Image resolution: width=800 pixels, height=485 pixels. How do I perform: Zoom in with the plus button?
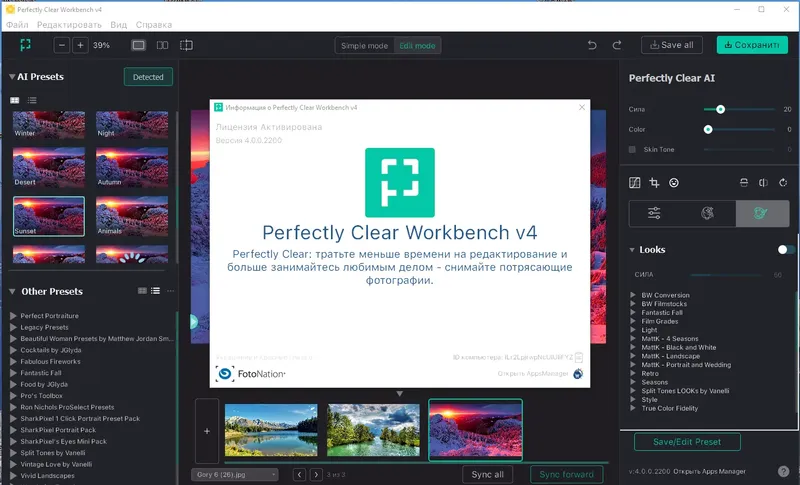point(80,45)
